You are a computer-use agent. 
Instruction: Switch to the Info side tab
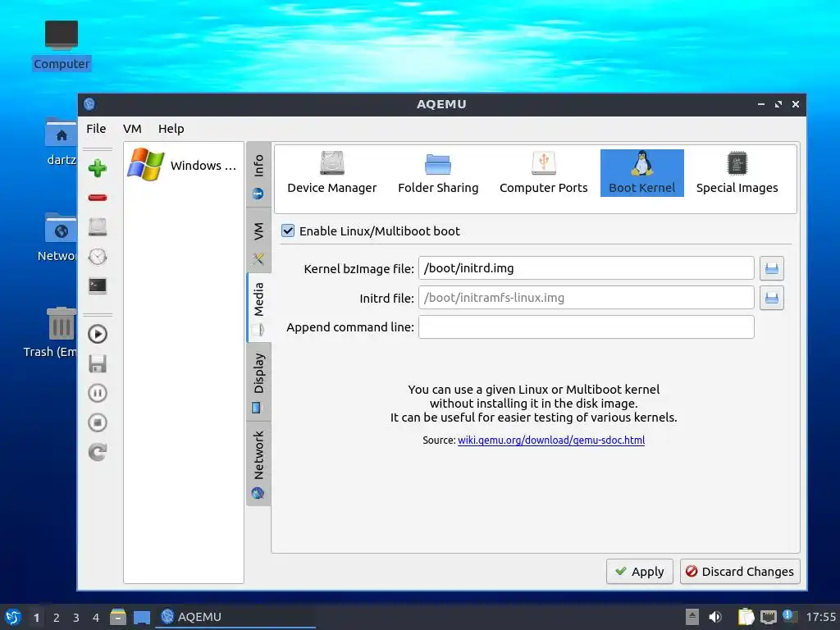[258, 174]
